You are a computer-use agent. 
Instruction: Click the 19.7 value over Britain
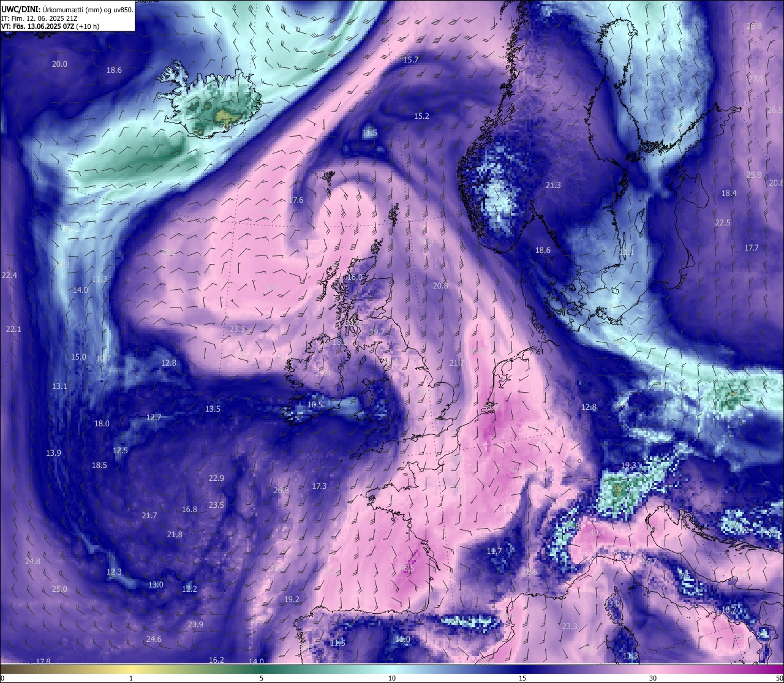(377, 332)
